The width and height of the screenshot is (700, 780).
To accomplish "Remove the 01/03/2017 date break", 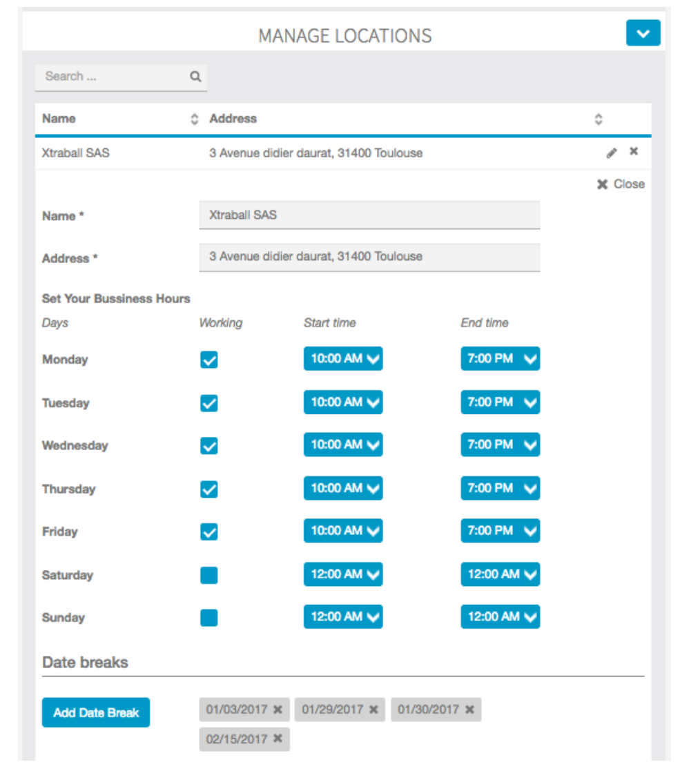I will (278, 710).
